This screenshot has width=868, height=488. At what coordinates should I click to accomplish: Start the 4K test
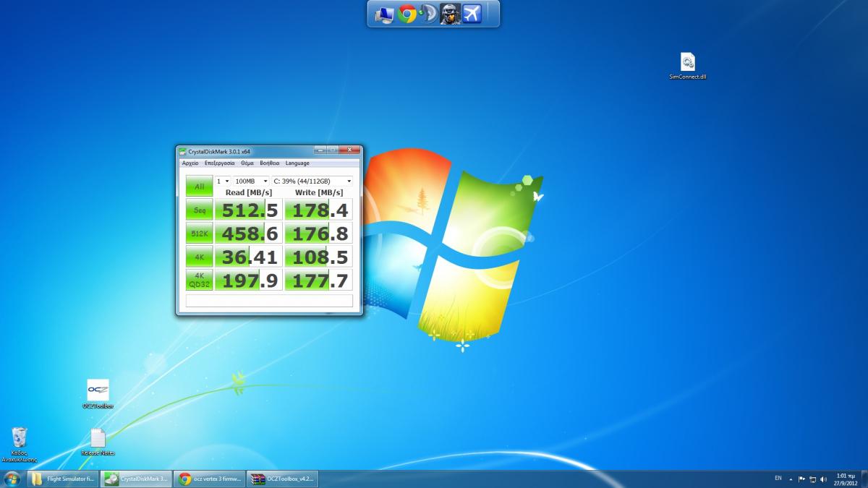coord(199,257)
